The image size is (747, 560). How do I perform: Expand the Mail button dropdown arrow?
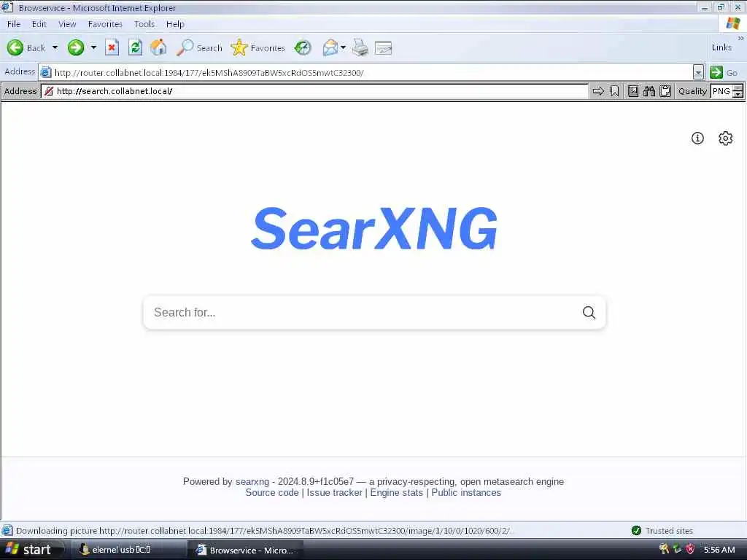343,47
